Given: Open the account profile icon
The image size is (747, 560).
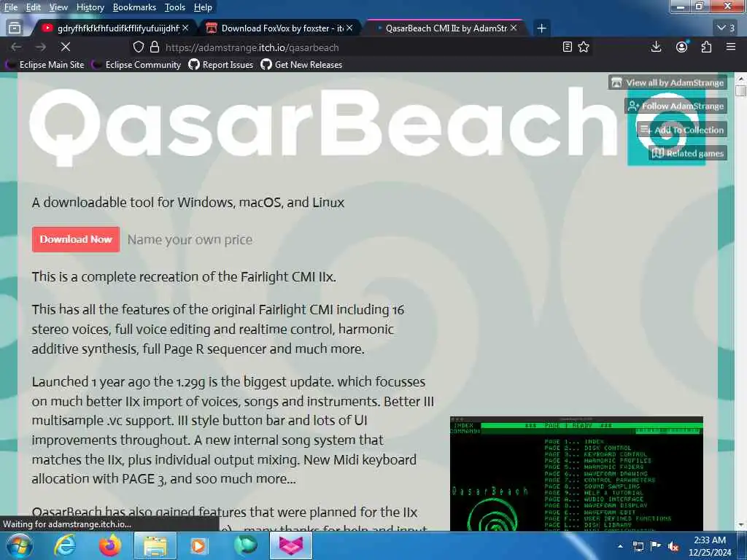Looking at the screenshot, I should (x=682, y=47).
